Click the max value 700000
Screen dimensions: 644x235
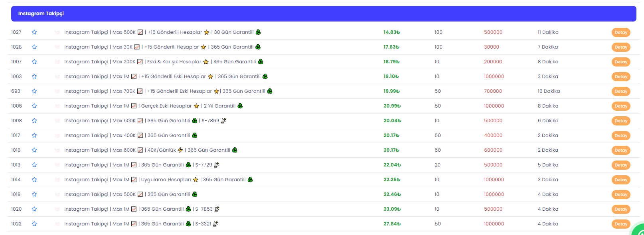point(493,91)
